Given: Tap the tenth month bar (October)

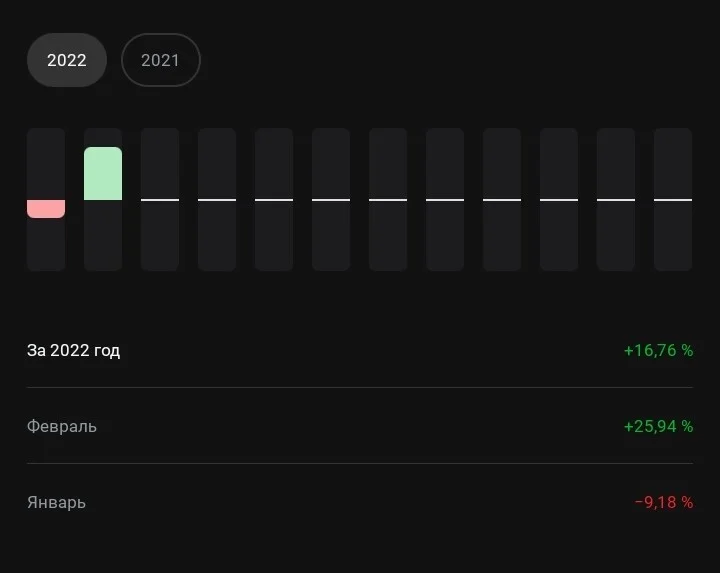Looking at the screenshot, I should [559, 199].
